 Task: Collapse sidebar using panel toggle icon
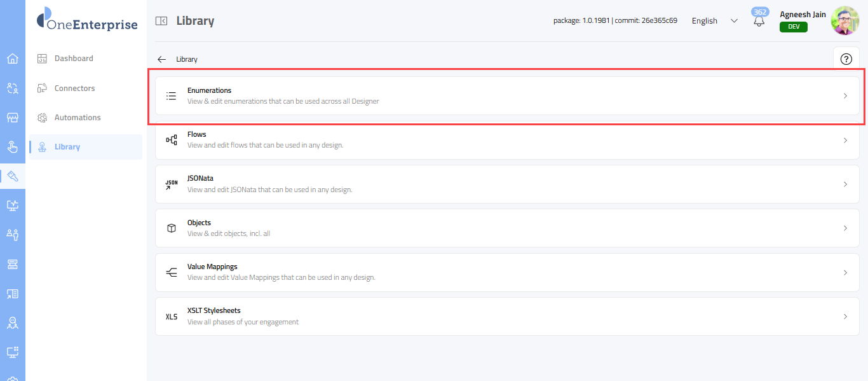(161, 21)
